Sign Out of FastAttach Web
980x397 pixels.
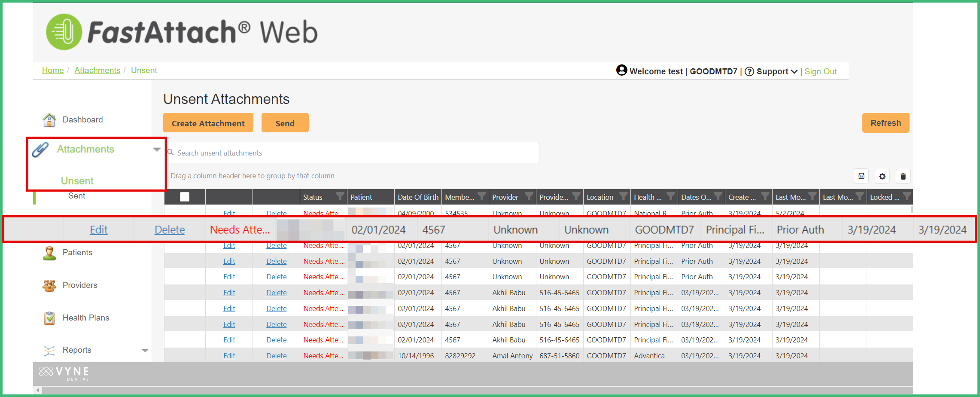pos(820,71)
